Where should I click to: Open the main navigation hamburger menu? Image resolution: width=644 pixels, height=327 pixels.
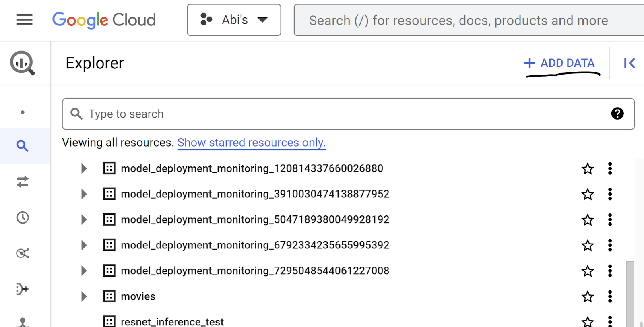point(24,20)
